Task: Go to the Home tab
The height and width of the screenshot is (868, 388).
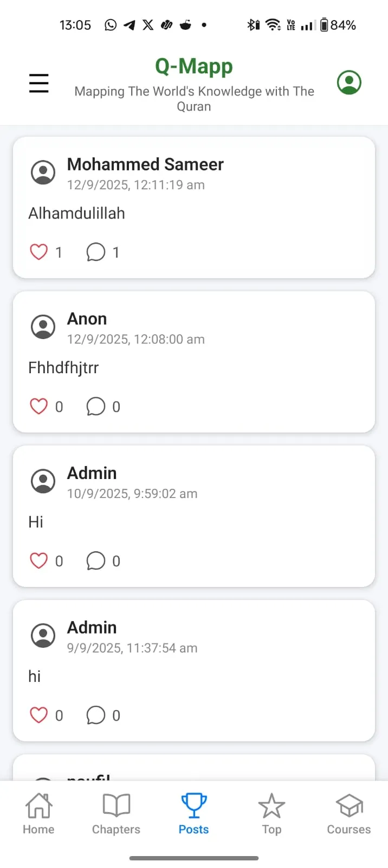Action: pos(38,813)
